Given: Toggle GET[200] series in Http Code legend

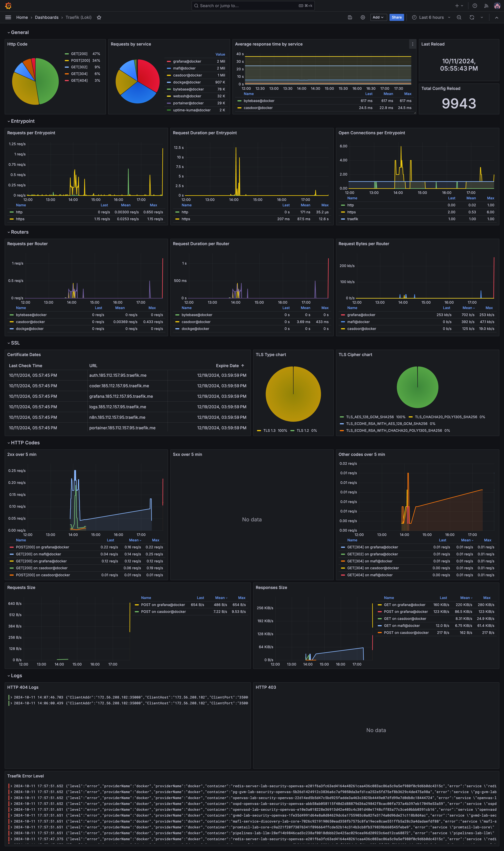Looking at the screenshot, I should (79, 54).
